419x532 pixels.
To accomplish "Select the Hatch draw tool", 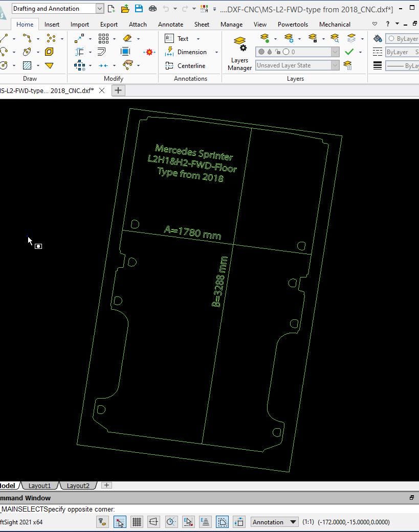I will tap(27, 65).
